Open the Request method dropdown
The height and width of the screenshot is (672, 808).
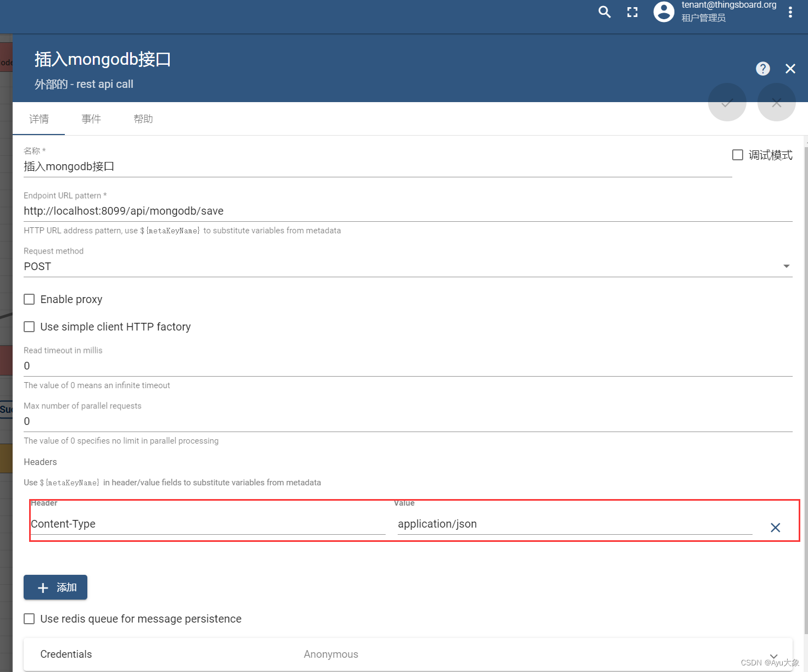785,266
